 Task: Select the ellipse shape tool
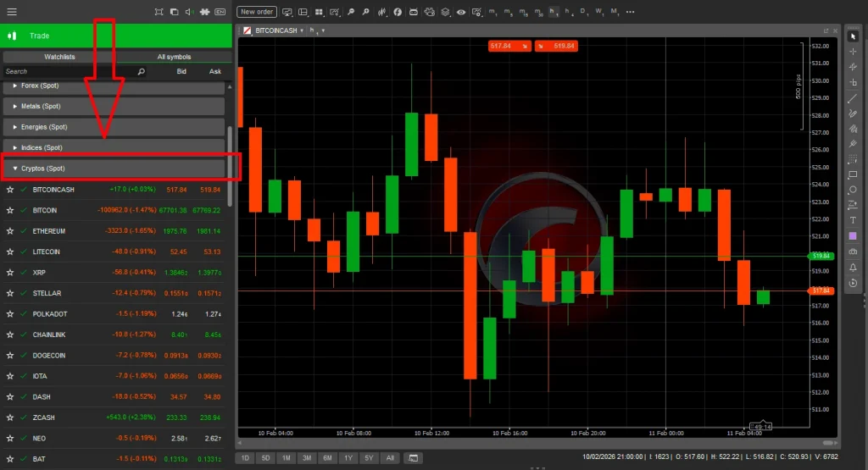coord(853,190)
